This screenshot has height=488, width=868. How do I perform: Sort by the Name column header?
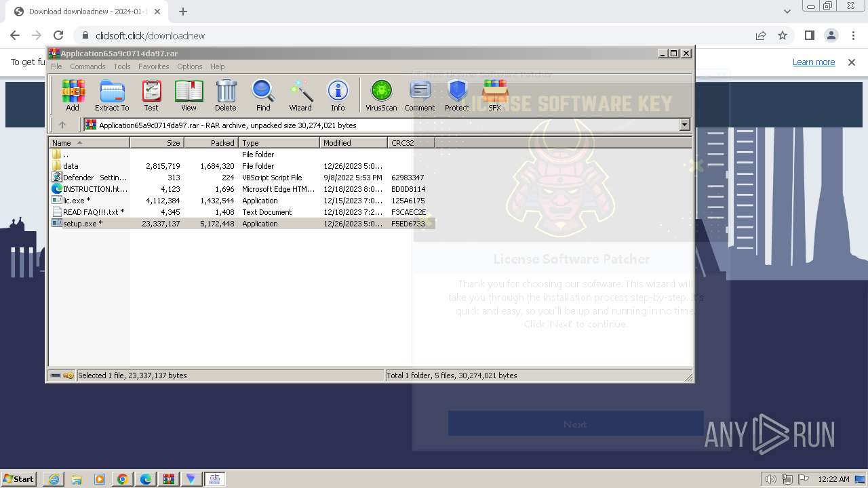[x=89, y=143]
